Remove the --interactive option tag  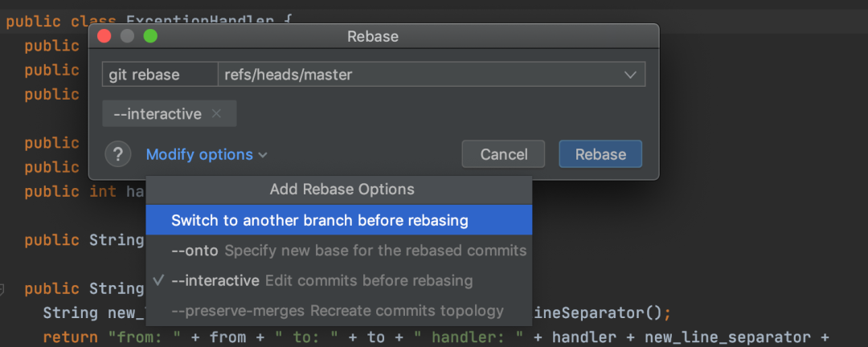(x=216, y=114)
